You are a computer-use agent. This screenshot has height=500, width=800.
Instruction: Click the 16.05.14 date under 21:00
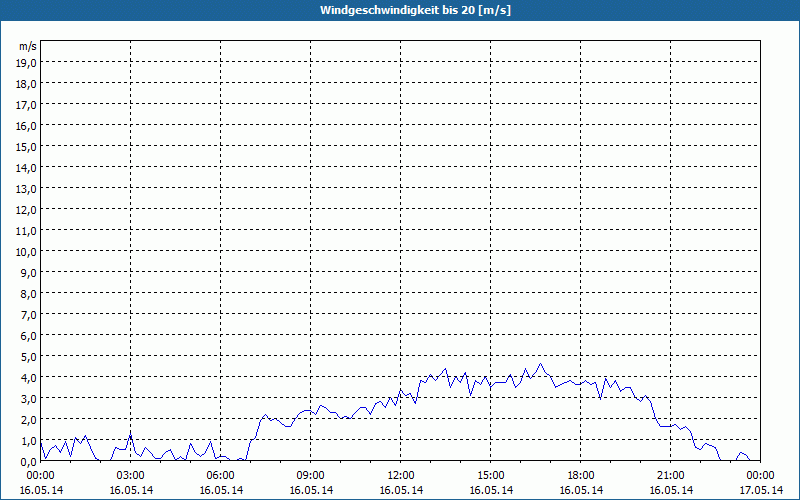point(670,490)
